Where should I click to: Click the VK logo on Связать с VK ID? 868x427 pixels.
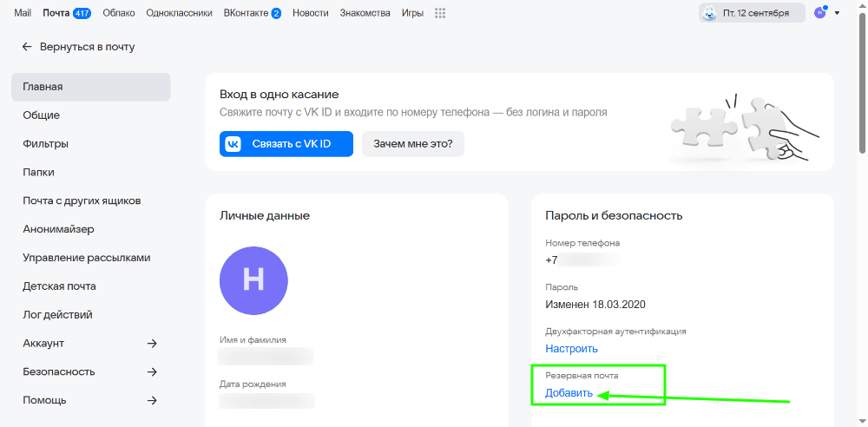click(233, 144)
